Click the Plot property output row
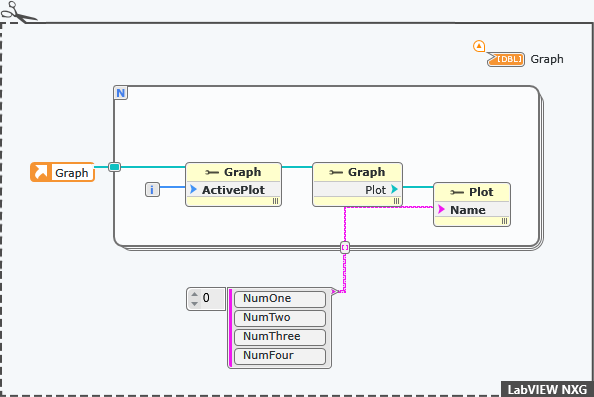594x397 pixels. 357,190
